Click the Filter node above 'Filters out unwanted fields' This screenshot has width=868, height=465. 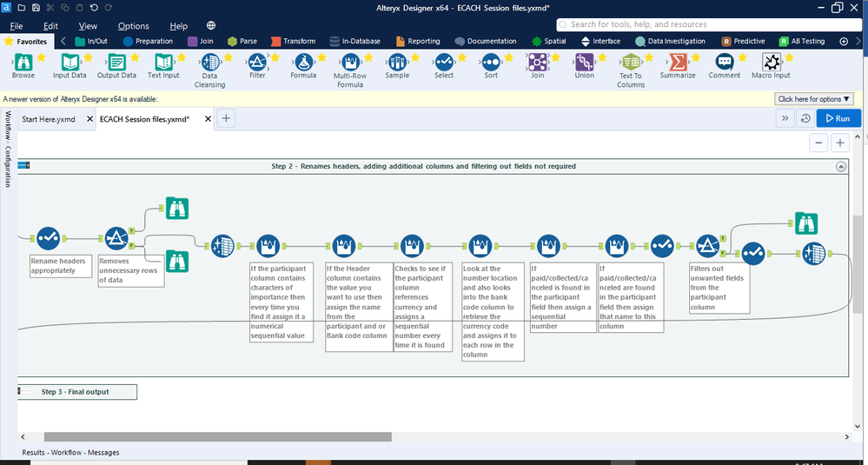click(707, 246)
